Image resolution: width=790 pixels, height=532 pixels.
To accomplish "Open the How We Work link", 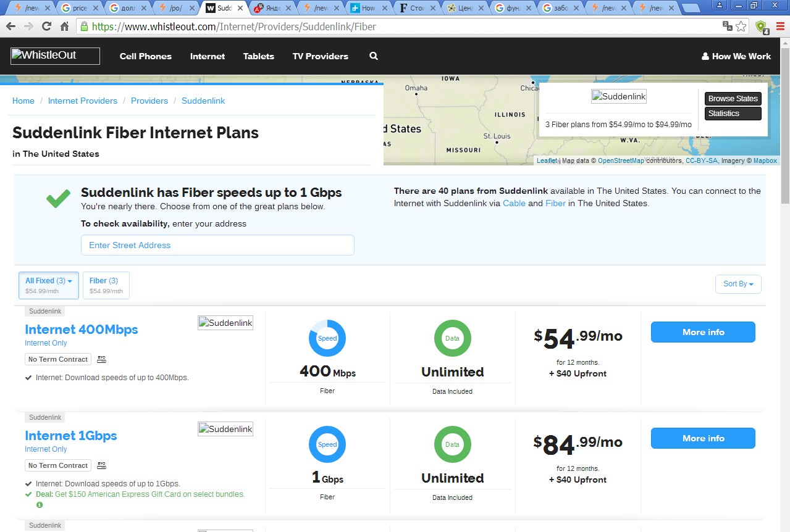I will click(x=736, y=56).
